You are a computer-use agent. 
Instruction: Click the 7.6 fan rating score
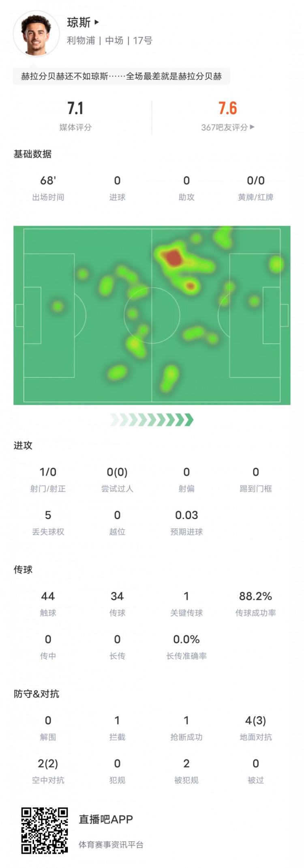click(227, 108)
